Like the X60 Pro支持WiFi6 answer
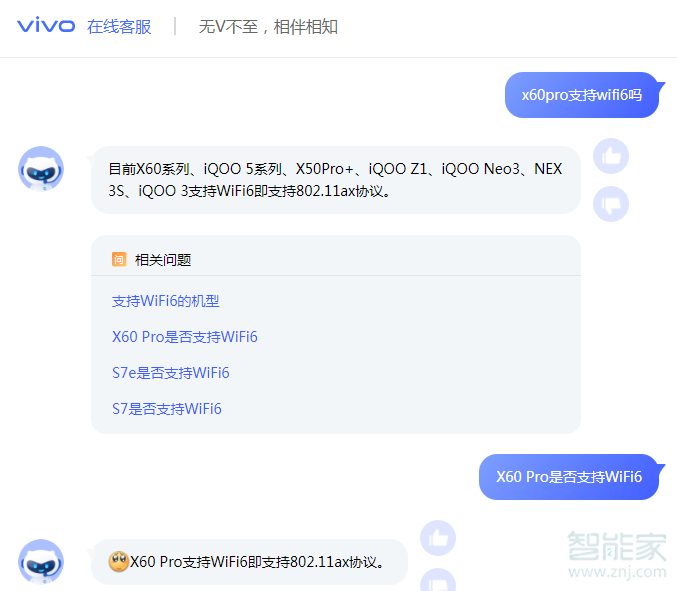This screenshot has height=591, width=677. pyautogui.click(x=438, y=538)
